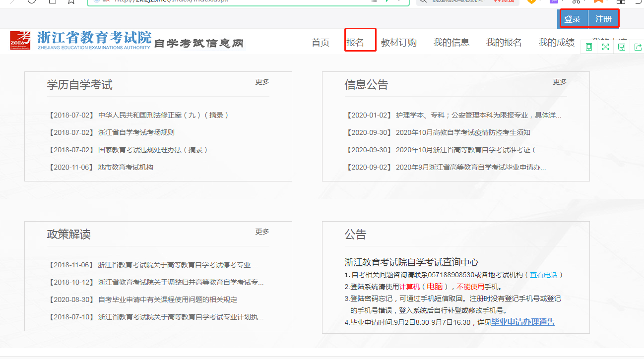Open the 报名 registration menu item
644x359 pixels.
tap(355, 43)
